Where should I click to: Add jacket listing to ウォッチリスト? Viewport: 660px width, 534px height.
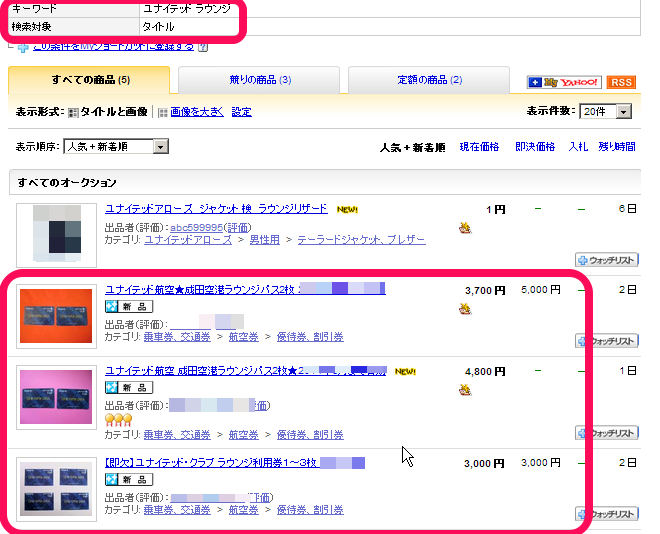(607, 260)
